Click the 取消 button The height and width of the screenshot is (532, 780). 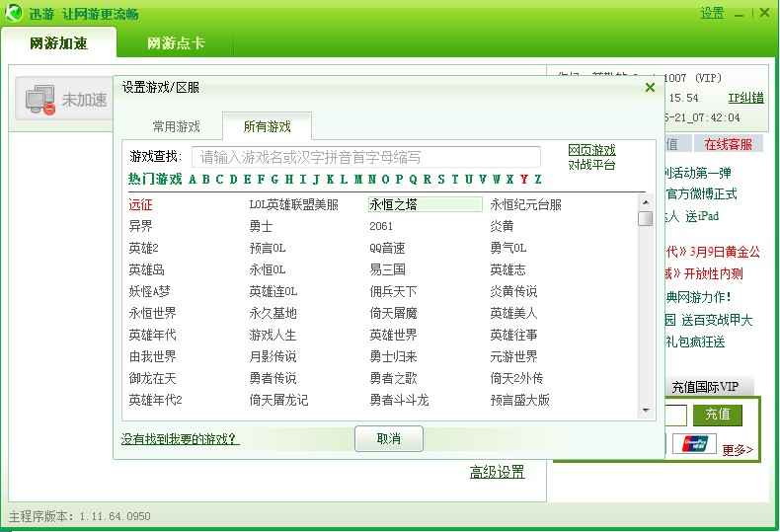pyautogui.click(x=389, y=438)
